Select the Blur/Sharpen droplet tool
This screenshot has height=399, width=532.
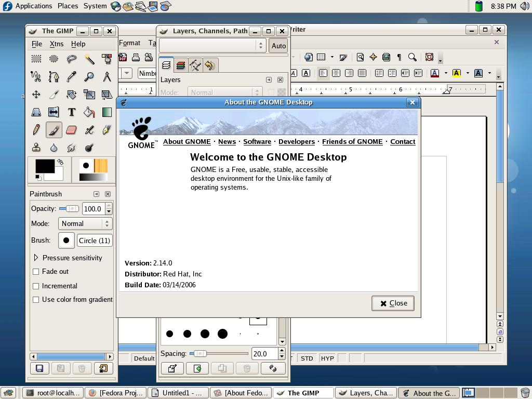54,148
